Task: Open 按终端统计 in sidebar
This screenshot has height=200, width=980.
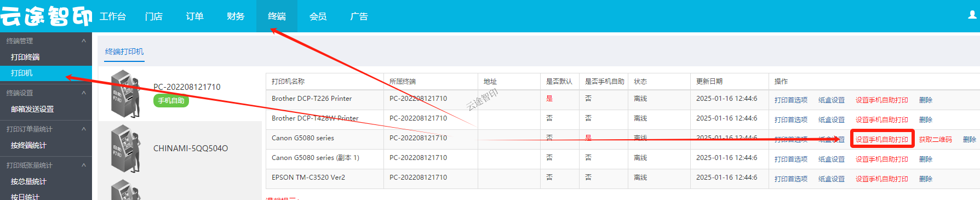Action: (28, 145)
